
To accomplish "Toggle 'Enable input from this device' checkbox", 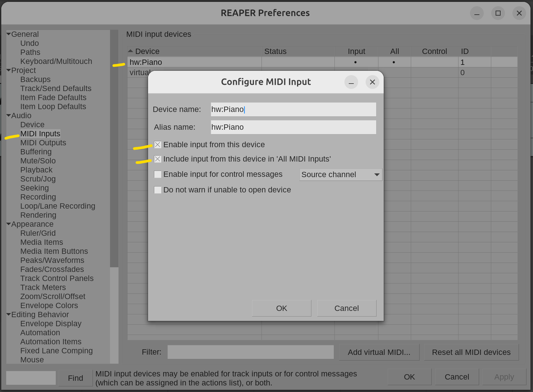I will [158, 145].
